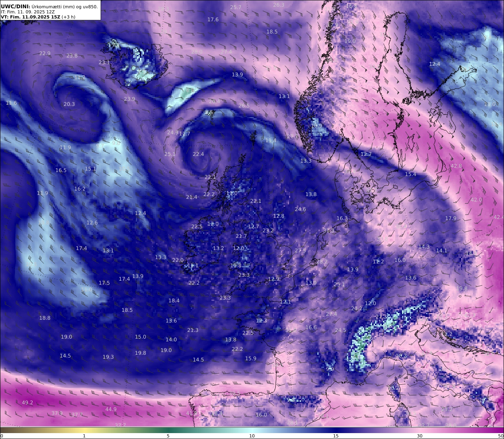Click the 27.5 value label
The image size is (504, 439).
[x=300, y=250]
